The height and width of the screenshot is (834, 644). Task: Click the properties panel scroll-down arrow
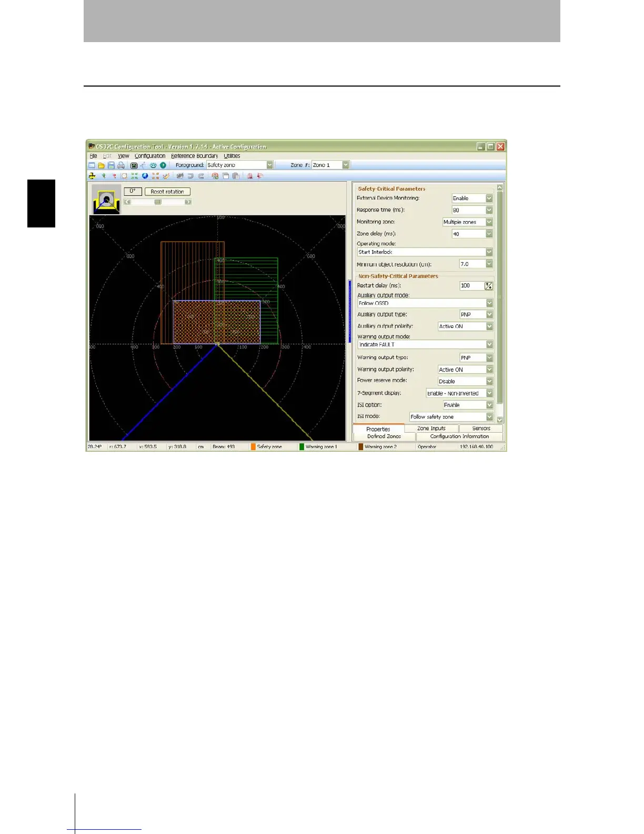tap(500, 420)
